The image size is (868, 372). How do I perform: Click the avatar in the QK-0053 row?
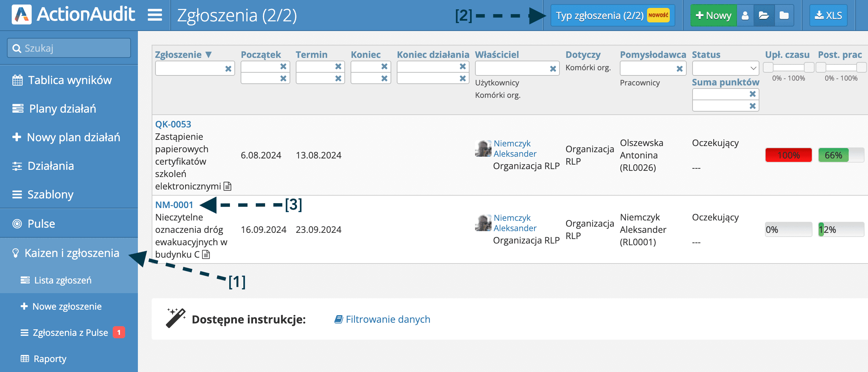coord(483,148)
